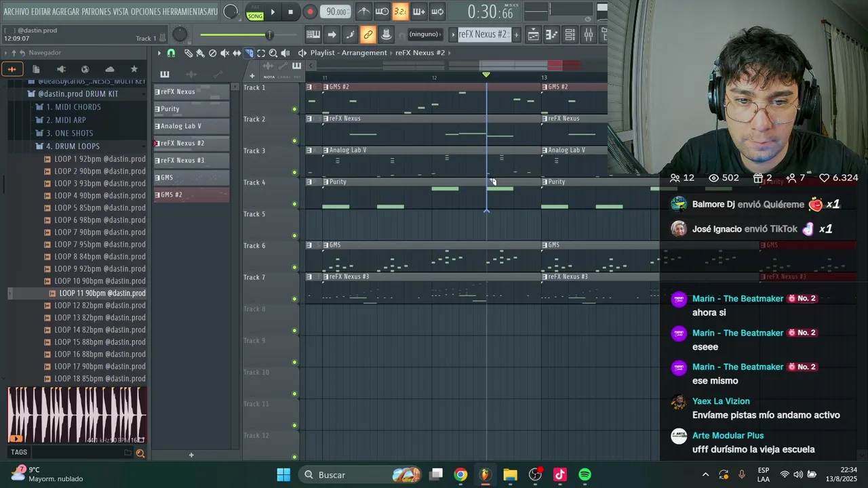This screenshot has height=488, width=868.
Task: Select the playback tool in playlist toolbar
Action: [x=285, y=53]
